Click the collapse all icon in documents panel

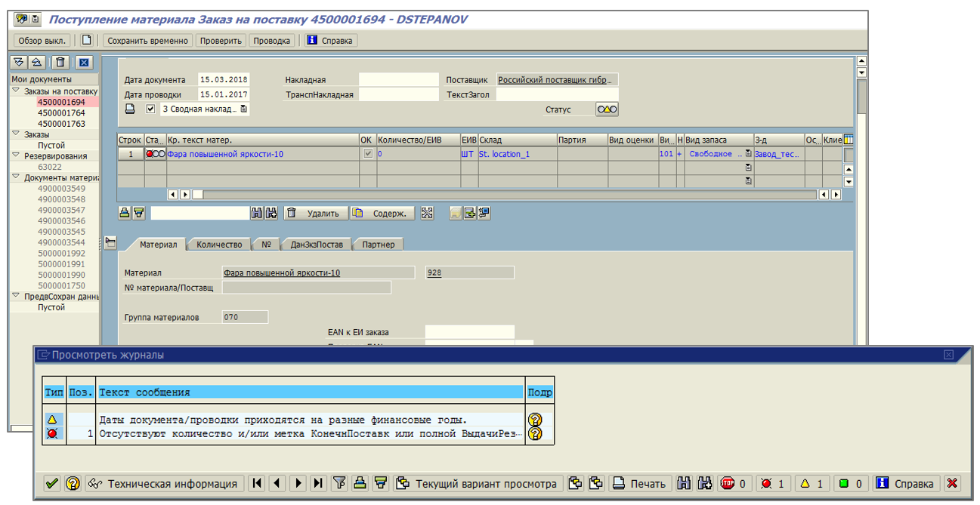tap(36, 63)
